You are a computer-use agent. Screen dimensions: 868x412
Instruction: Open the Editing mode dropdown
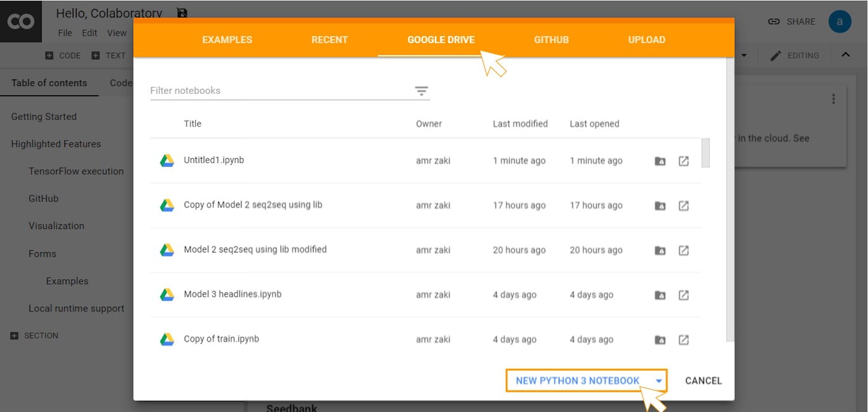pyautogui.click(x=795, y=56)
